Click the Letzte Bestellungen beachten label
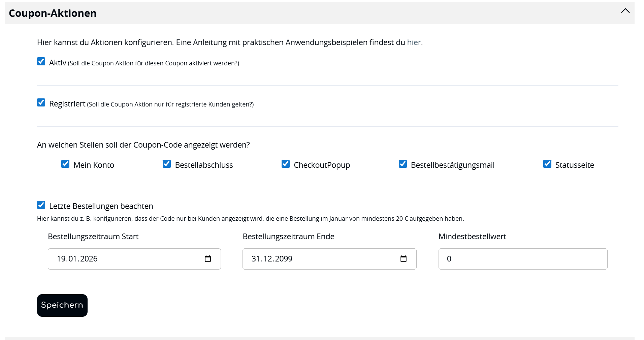 tap(101, 206)
